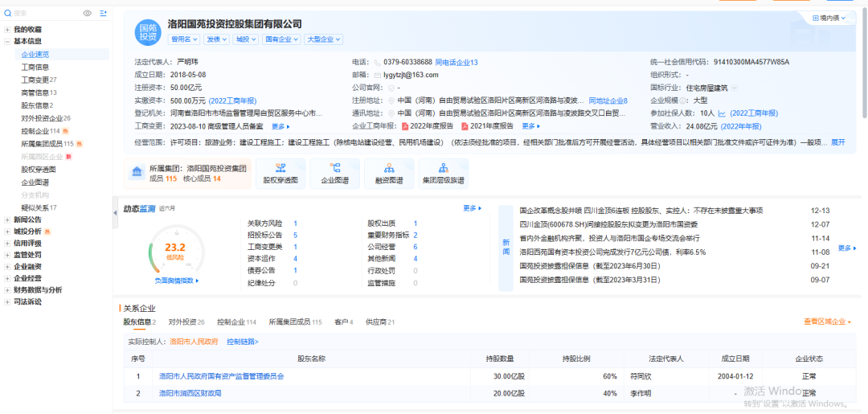Switch to 供应商 tab

point(379,322)
